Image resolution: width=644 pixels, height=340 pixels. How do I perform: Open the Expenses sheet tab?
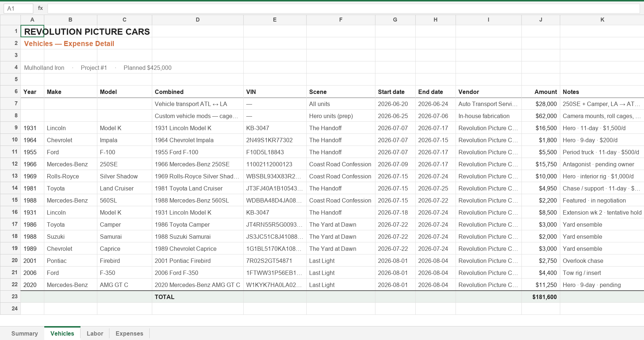[x=129, y=333]
